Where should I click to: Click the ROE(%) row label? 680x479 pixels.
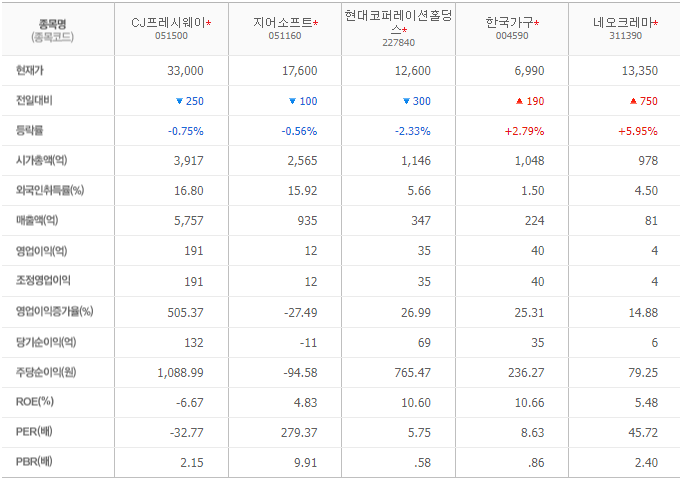pyautogui.click(x=35, y=402)
